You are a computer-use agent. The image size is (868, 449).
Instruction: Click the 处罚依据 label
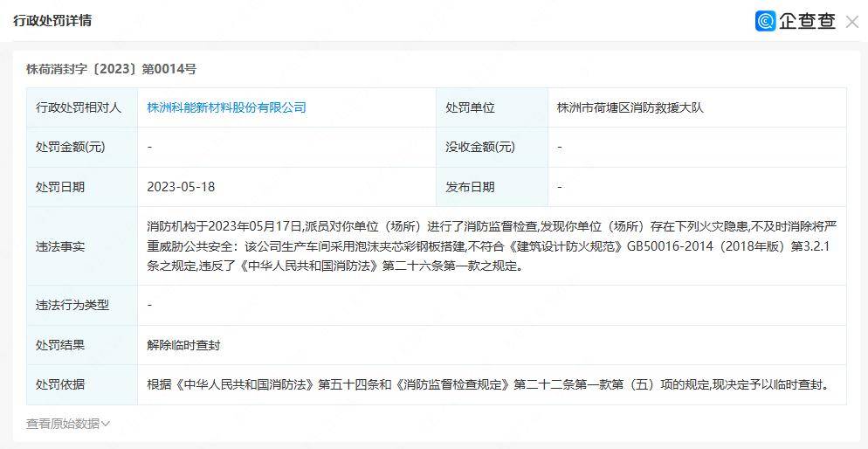[59, 384]
